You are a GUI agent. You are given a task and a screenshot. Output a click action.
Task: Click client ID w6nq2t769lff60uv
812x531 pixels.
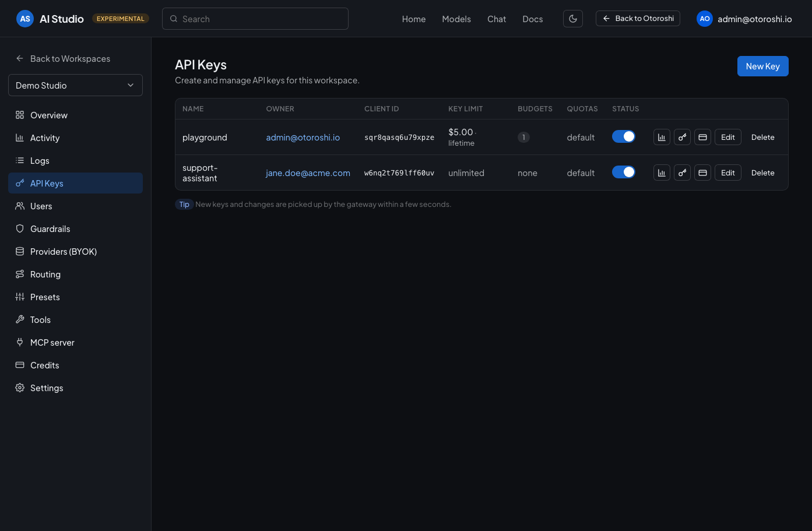coord(399,173)
